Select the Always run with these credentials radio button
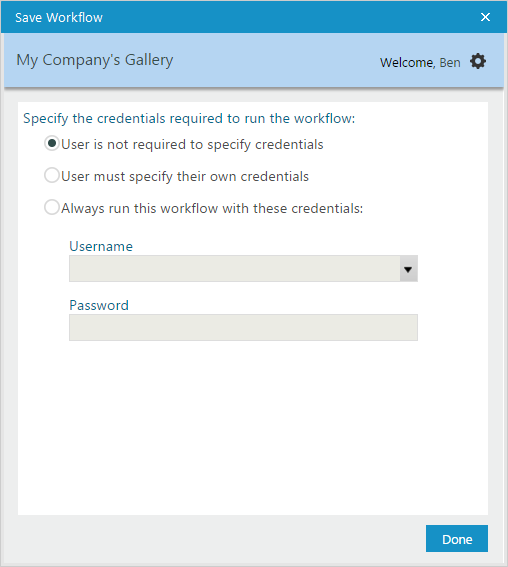The height and width of the screenshot is (567, 508). (52, 208)
